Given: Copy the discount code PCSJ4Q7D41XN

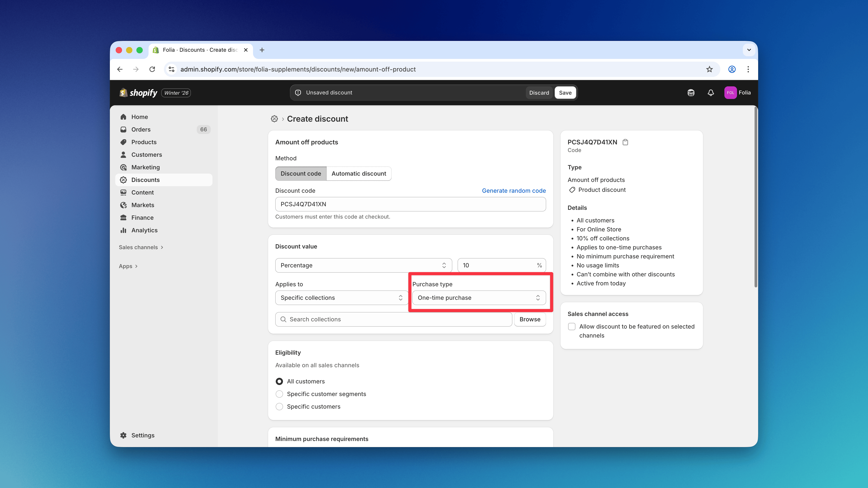Looking at the screenshot, I should pos(625,142).
